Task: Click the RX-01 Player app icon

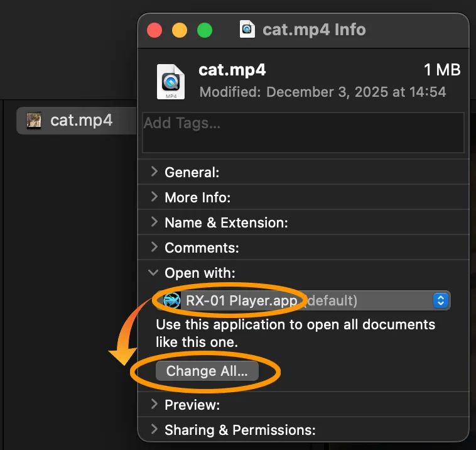Action: click(x=171, y=300)
